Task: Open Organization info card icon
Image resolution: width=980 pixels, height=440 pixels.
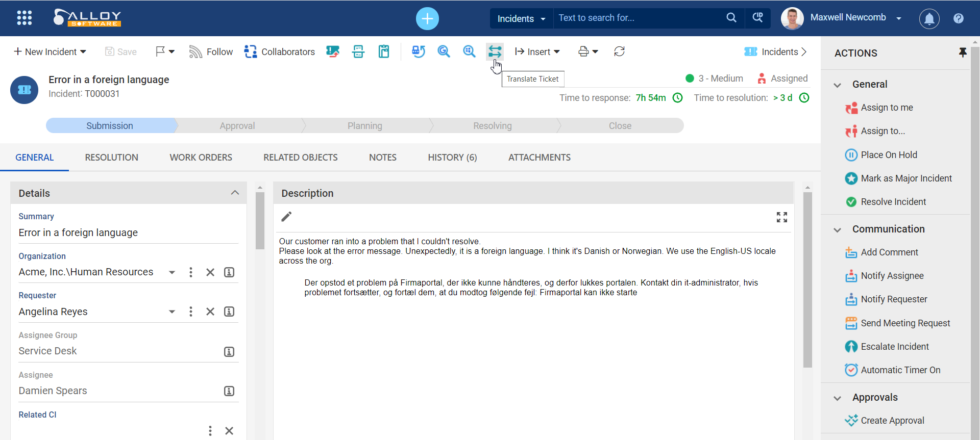Action: click(x=229, y=272)
